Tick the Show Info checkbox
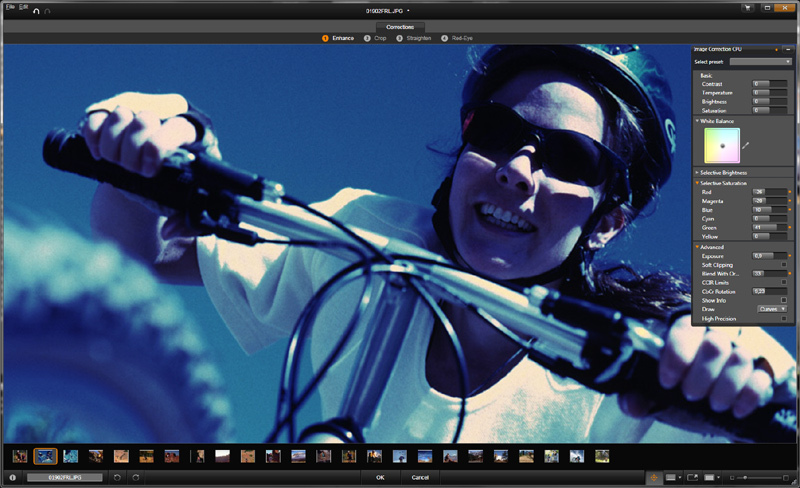This screenshot has height=488, width=800. click(784, 300)
